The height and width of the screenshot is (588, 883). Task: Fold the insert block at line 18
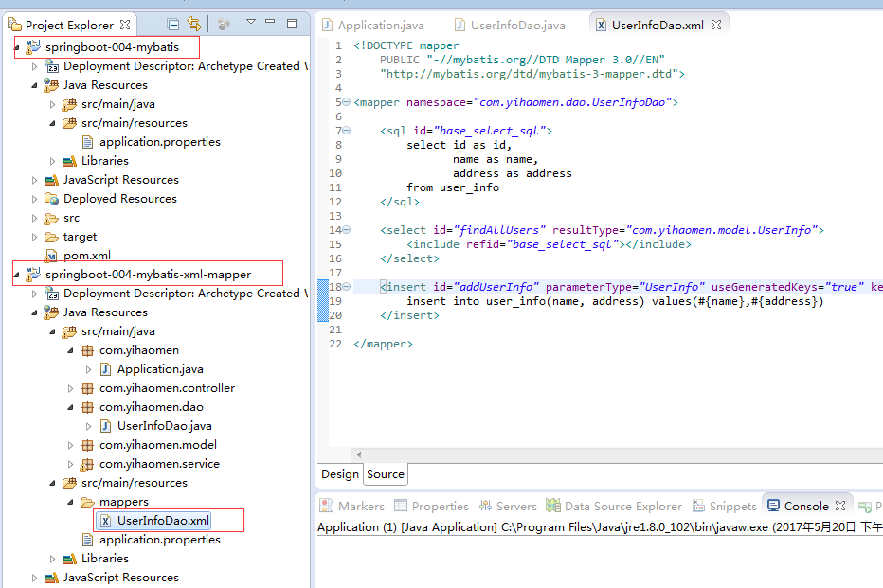[x=347, y=286]
